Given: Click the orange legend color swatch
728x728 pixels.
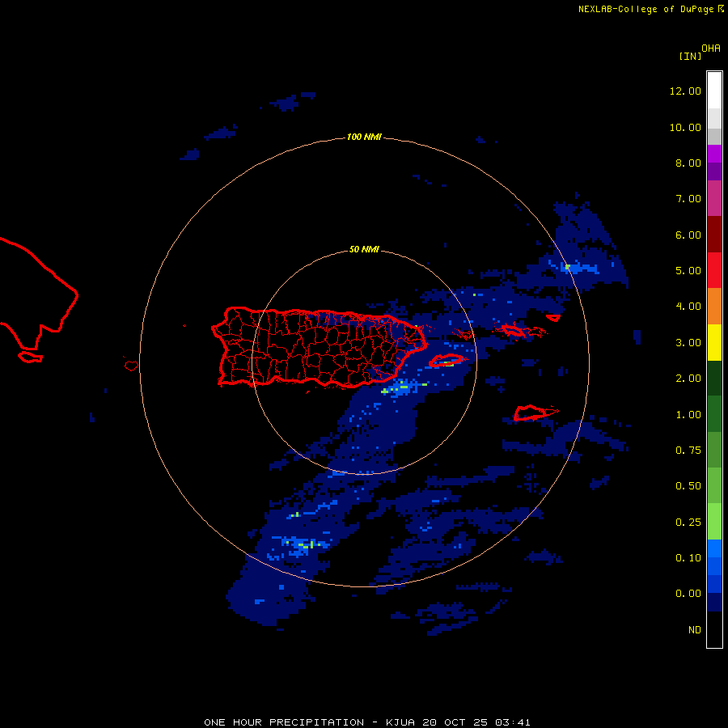Looking at the screenshot, I should pyautogui.click(x=714, y=307).
